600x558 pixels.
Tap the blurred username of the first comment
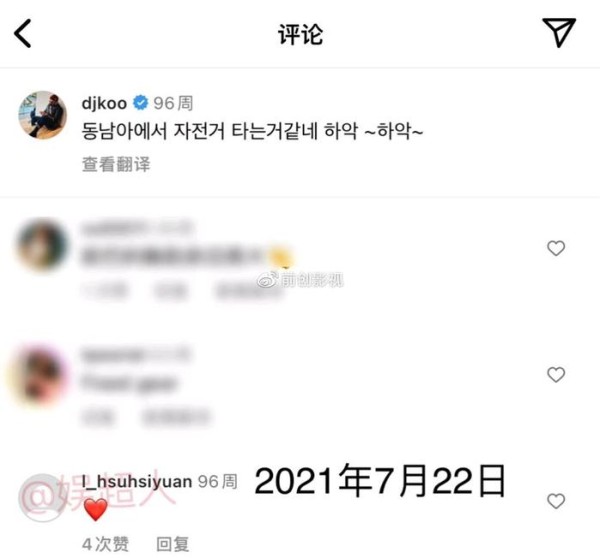point(136,228)
